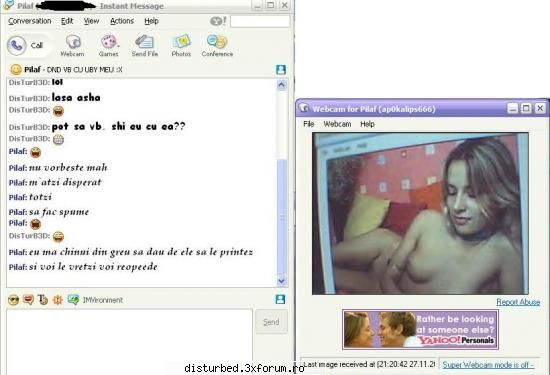Open Webcam menu in Webcam window
The width and height of the screenshot is (550, 375).
point(337,124)
